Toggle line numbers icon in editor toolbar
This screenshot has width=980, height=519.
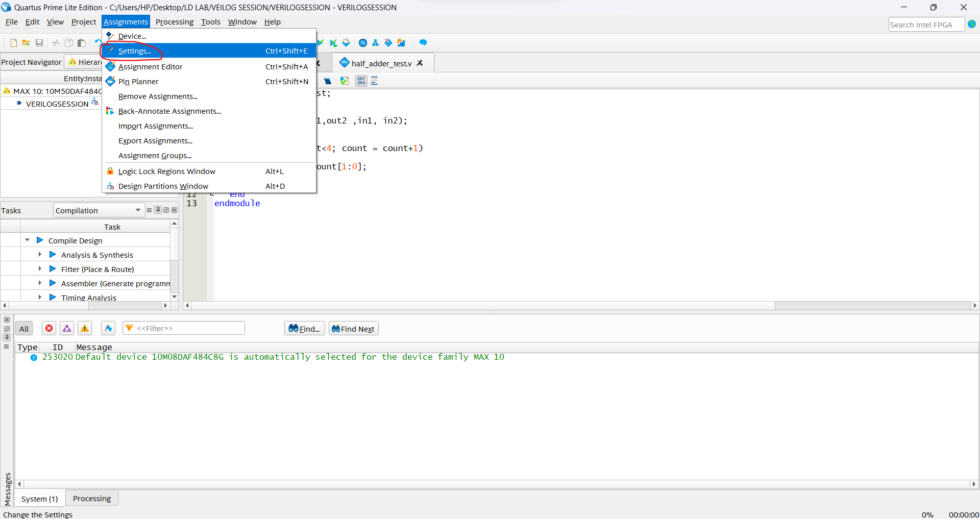(x=361, y=81)
